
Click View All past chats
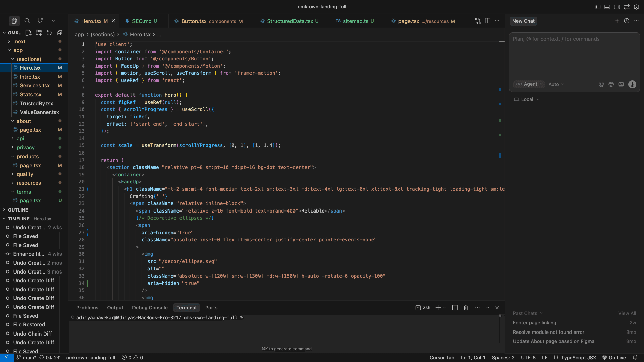tap(627, 313)
